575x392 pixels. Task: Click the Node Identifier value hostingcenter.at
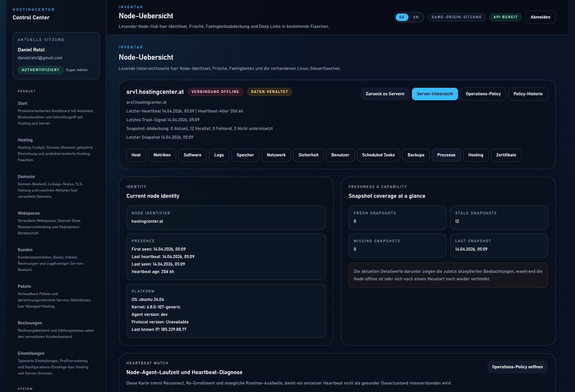(147, 221)
